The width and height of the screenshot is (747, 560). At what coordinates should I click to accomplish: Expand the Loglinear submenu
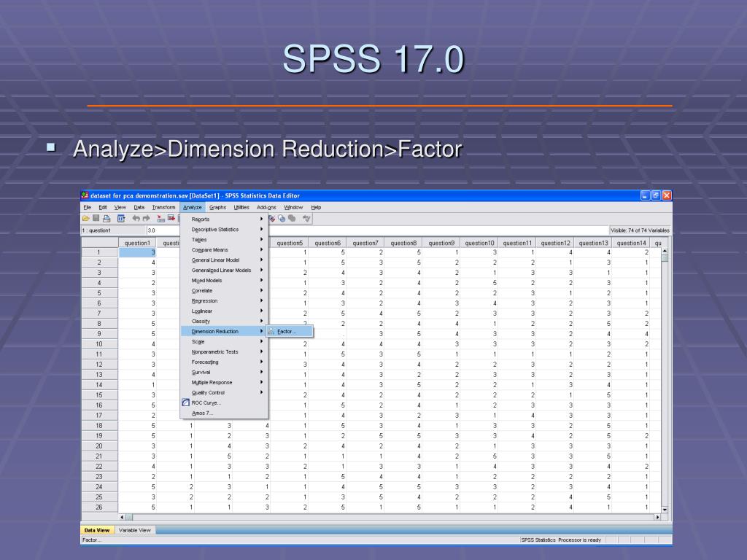point(224,311)
